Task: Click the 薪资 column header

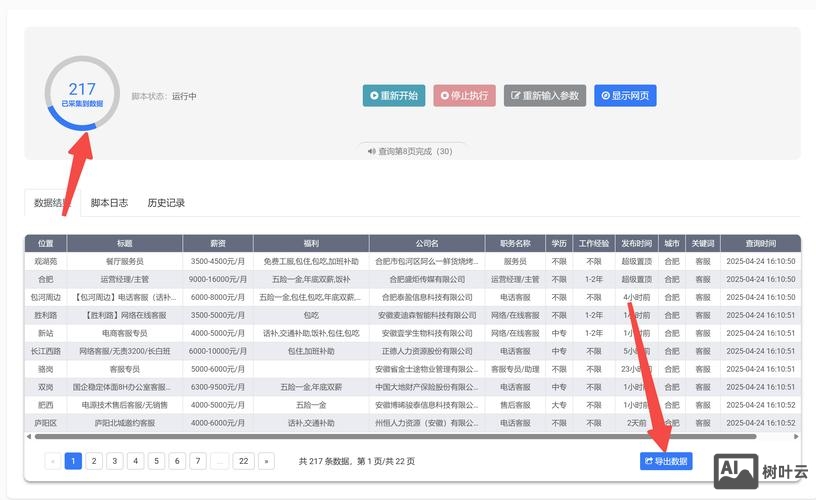Action: [218, 243]
